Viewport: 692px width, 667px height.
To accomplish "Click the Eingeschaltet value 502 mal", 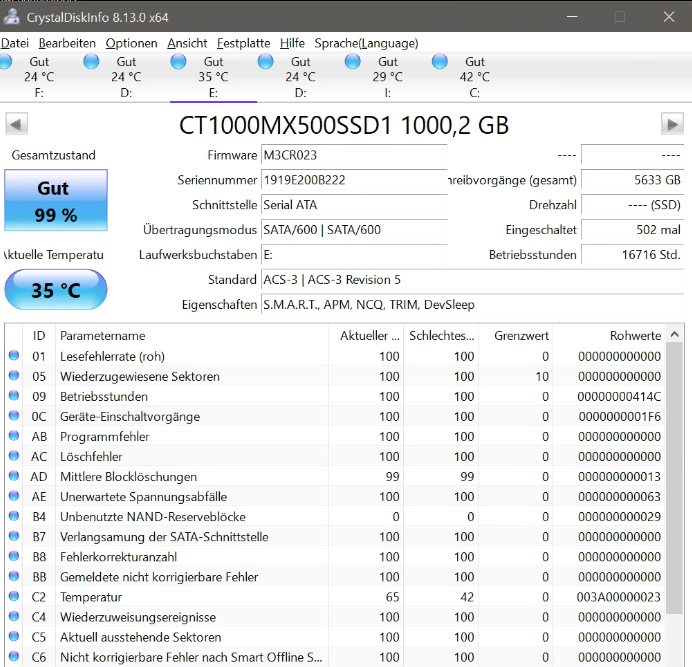I will click(x=632, y=230).
